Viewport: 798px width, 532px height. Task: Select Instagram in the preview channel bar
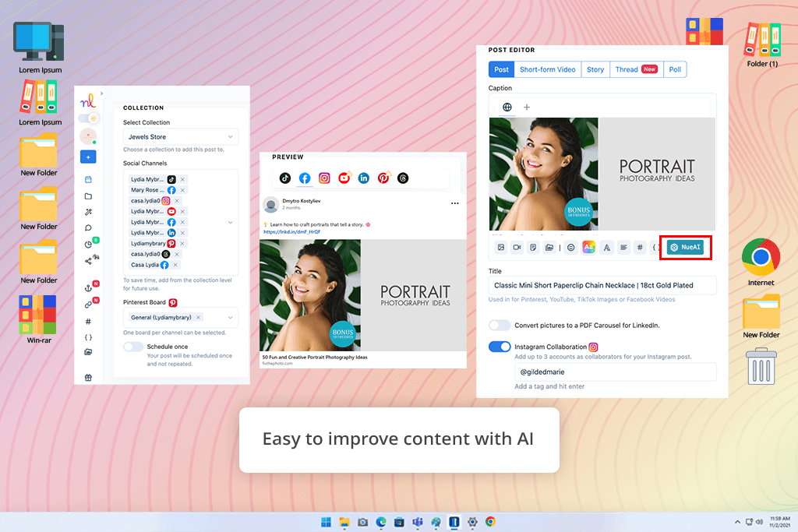click(x=324, y=178)
